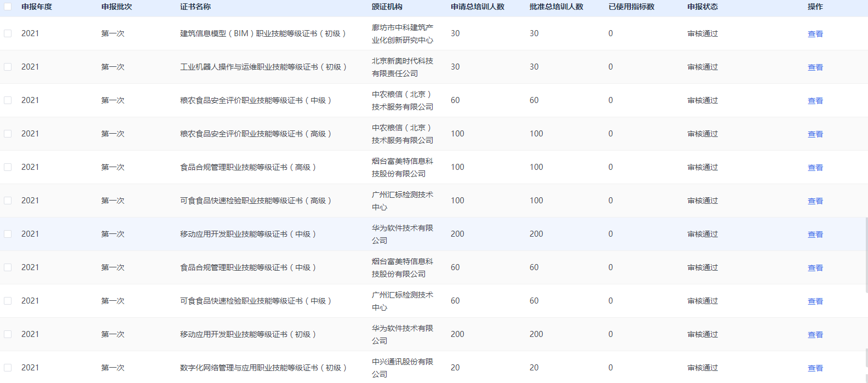868x383 pixels.
Task: Tick the select-all checkbox in the table header
Action: coord(8,7)
